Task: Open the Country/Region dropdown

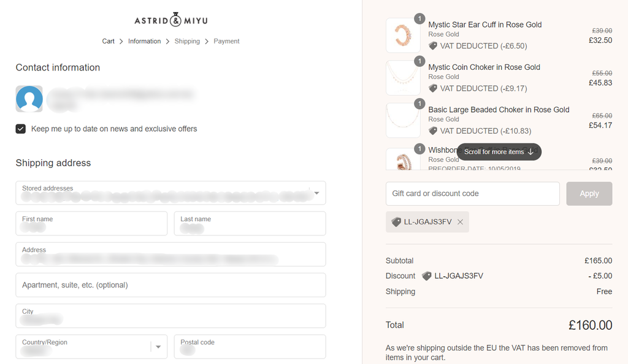Action: (x=91, y=347)
